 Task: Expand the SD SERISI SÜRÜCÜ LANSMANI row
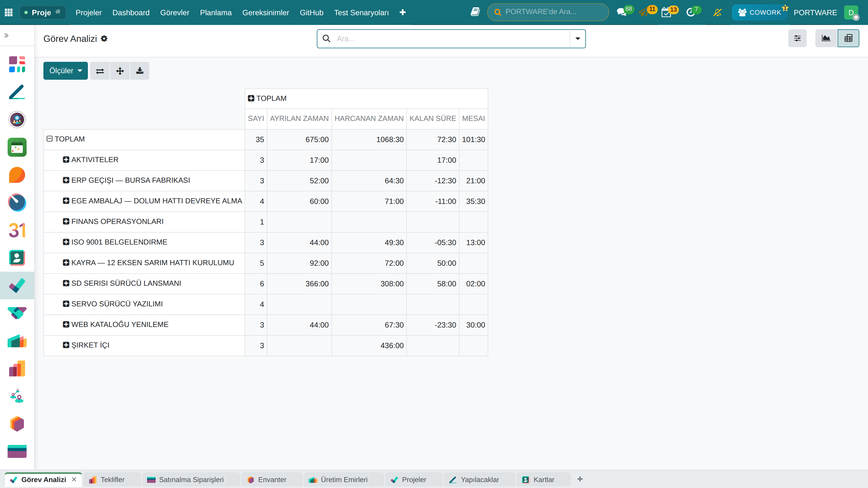(x=66, y=283)
